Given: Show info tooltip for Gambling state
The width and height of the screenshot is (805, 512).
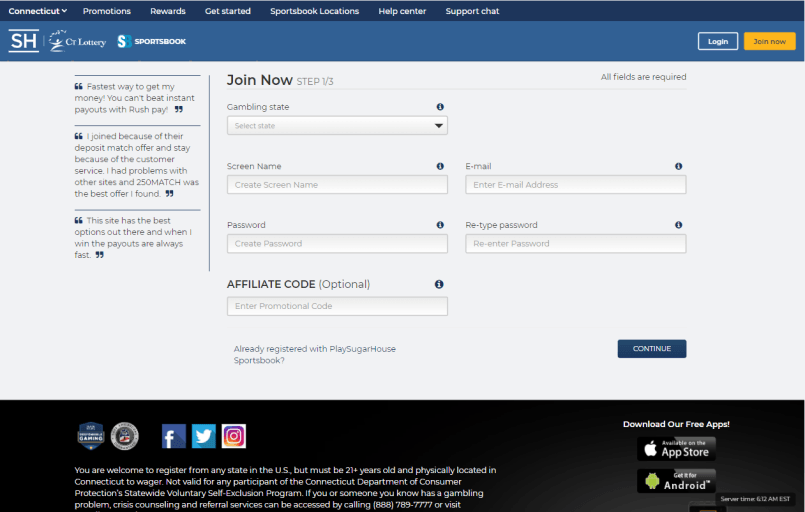Looking at the screenshot, I should click(440, 107).
